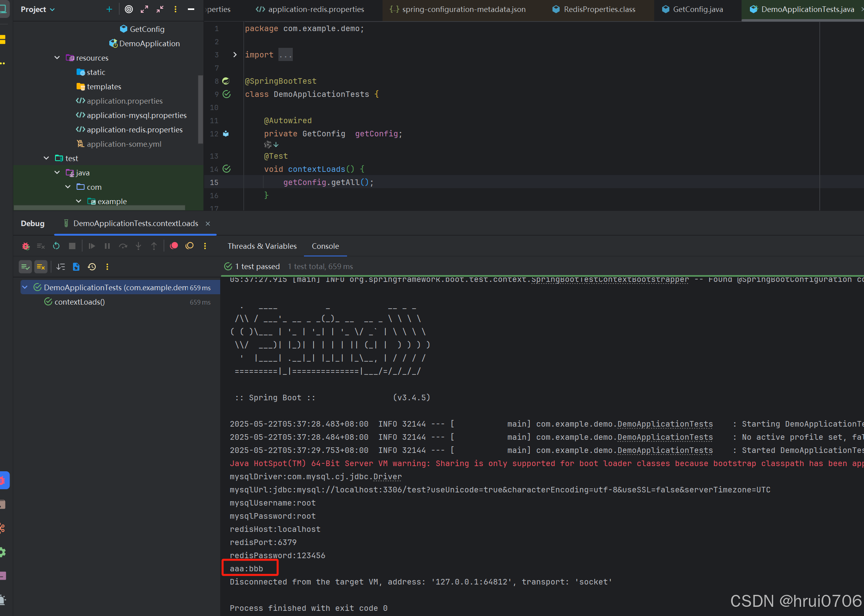The height and width of the screenshot is (616, 864).
Task: Collapse the resources folder in project tree
Action: [57, 58]
